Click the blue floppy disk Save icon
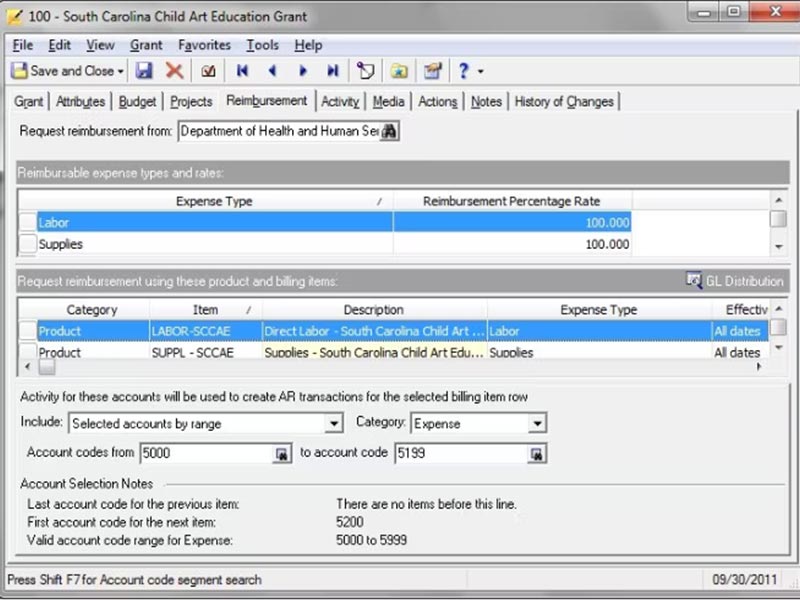800x600 pixels. click(x=144, y=71)
